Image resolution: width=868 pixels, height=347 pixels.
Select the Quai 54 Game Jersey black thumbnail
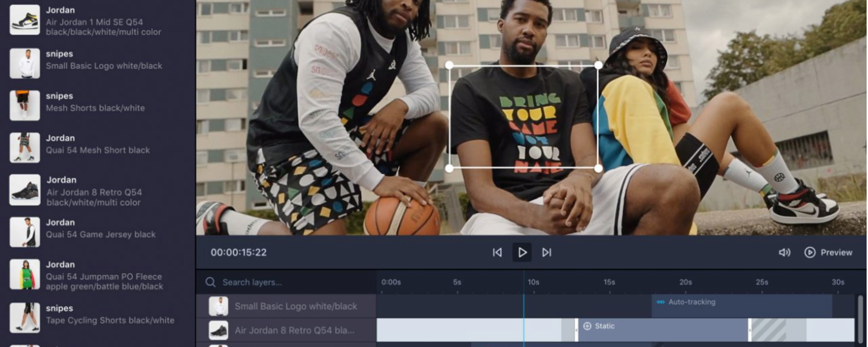[x=25, y=232]
